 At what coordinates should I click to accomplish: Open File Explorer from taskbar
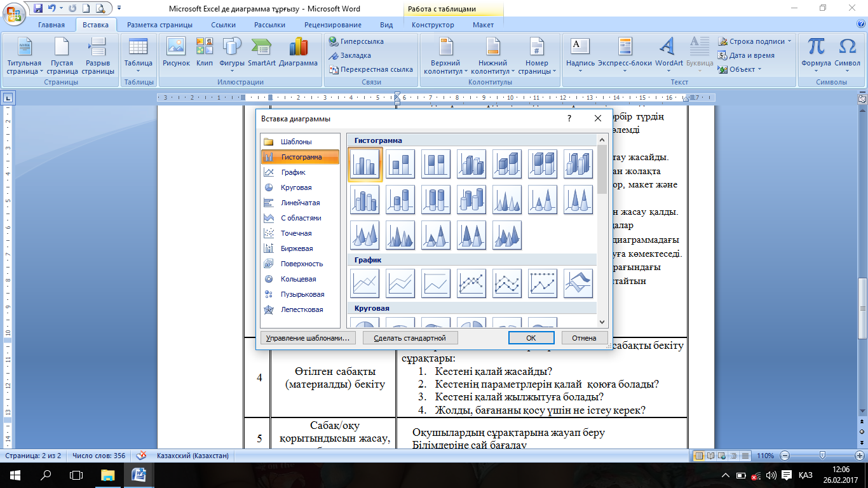[107, 475]
